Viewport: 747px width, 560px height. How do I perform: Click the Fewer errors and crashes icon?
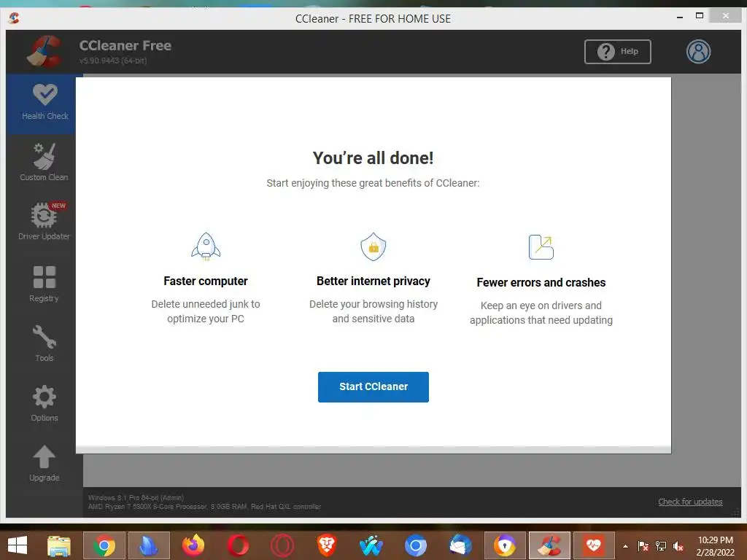[x=541, y=246]
